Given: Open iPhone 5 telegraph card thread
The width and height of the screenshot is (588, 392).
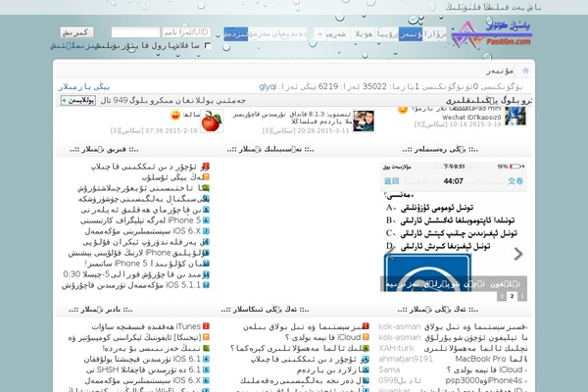Looking at the screenshot, I should (x=140, y=220).
